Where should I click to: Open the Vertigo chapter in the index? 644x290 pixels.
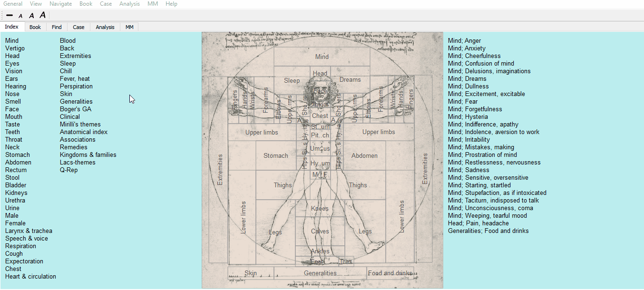pos(15,48)
